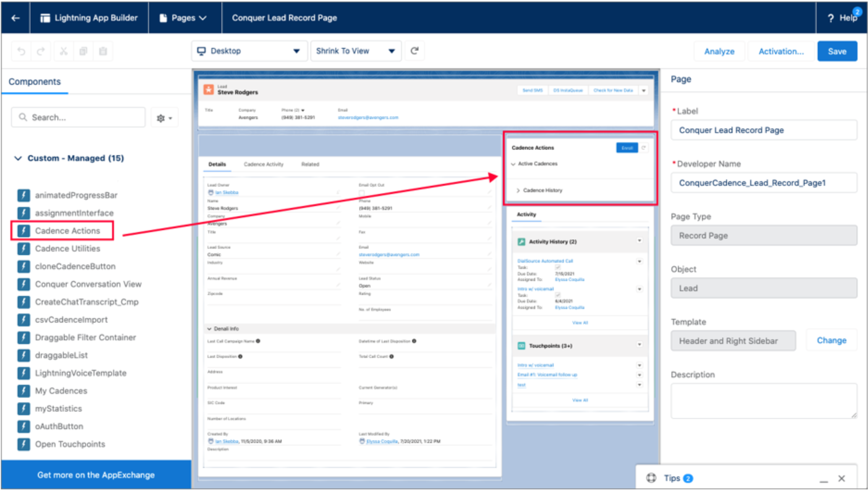
Task: Click the copy icon
Action: coord(83,51)
